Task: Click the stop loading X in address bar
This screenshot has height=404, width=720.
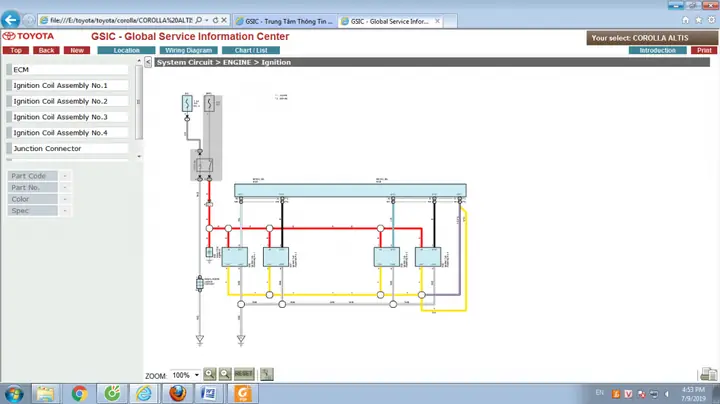Action: coord(224,20)
